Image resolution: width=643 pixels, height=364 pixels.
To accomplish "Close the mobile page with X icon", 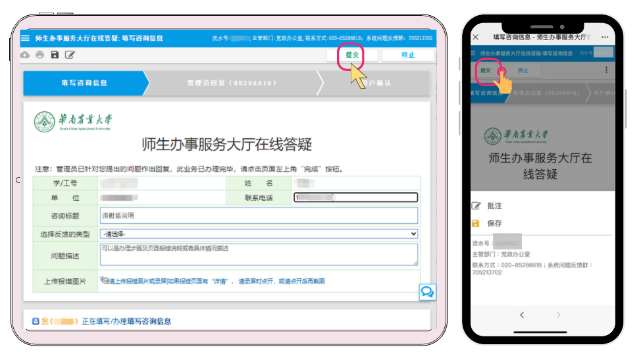I will tap(476, 38).
